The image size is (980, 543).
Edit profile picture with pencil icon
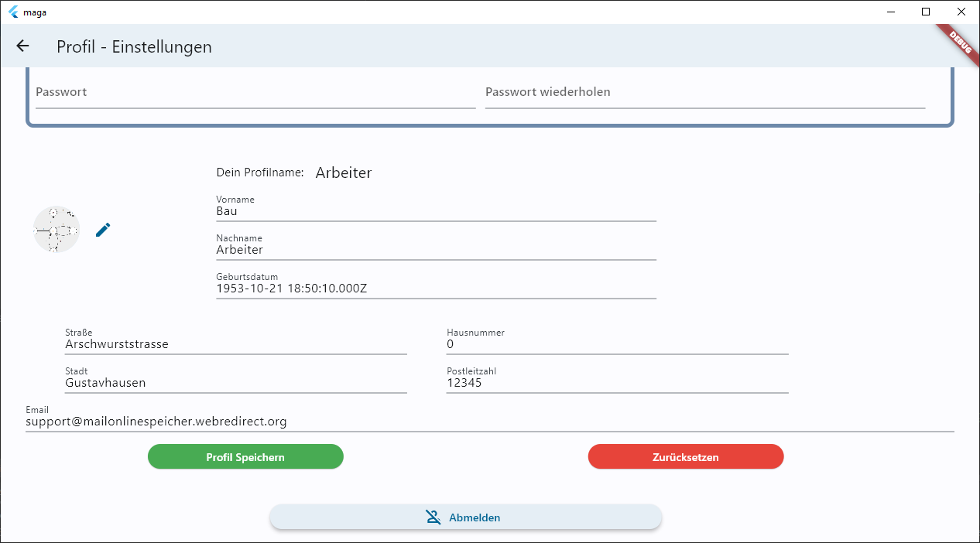(103, 230)
